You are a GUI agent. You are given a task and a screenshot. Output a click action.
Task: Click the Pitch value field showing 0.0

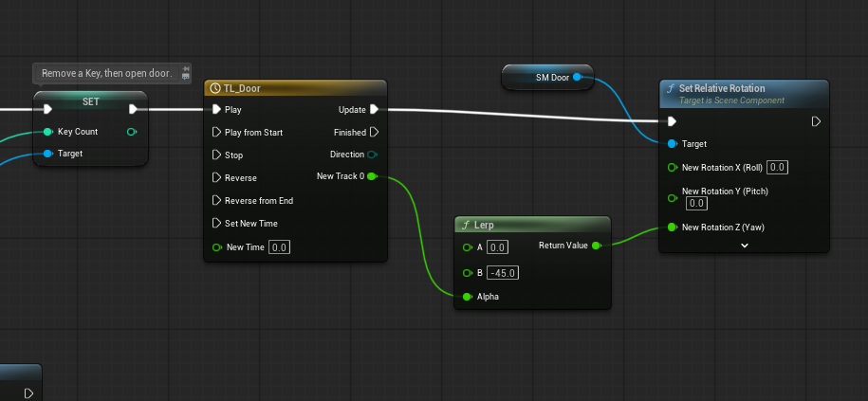696,204
